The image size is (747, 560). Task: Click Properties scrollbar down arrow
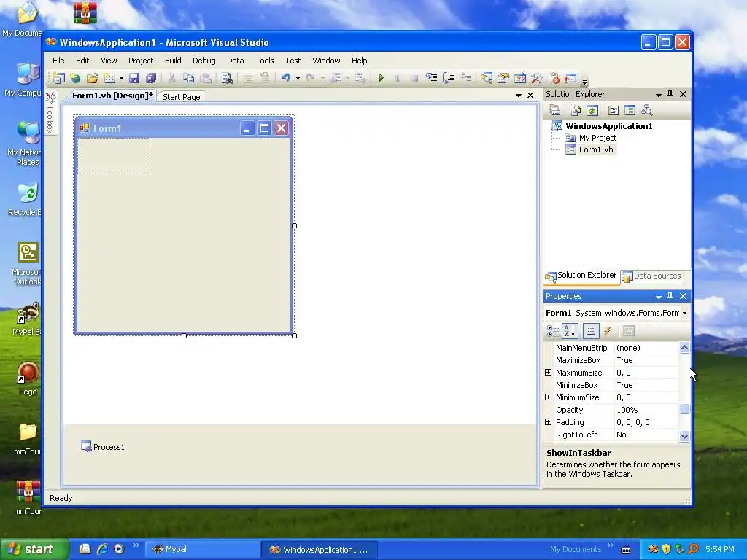pos(684,436)
